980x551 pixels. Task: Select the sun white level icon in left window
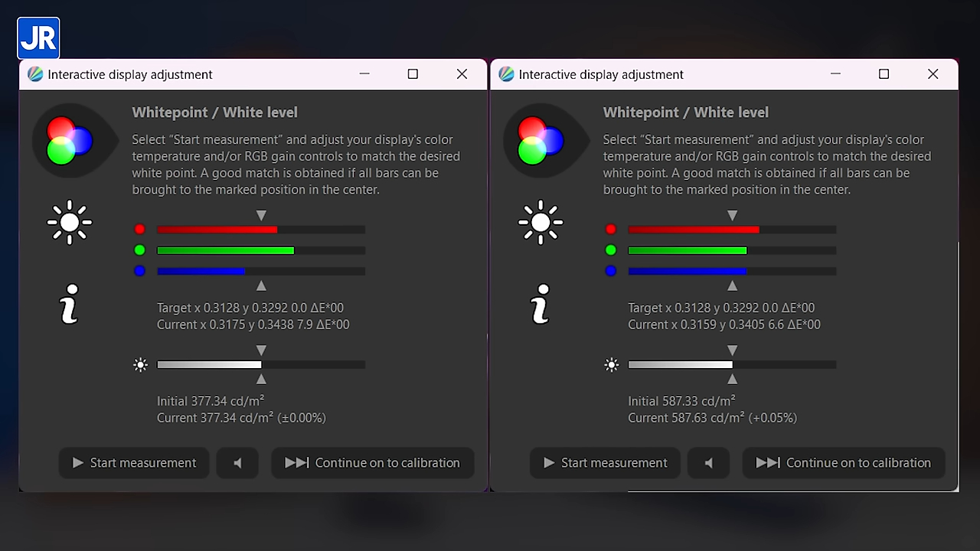[70, 223]
